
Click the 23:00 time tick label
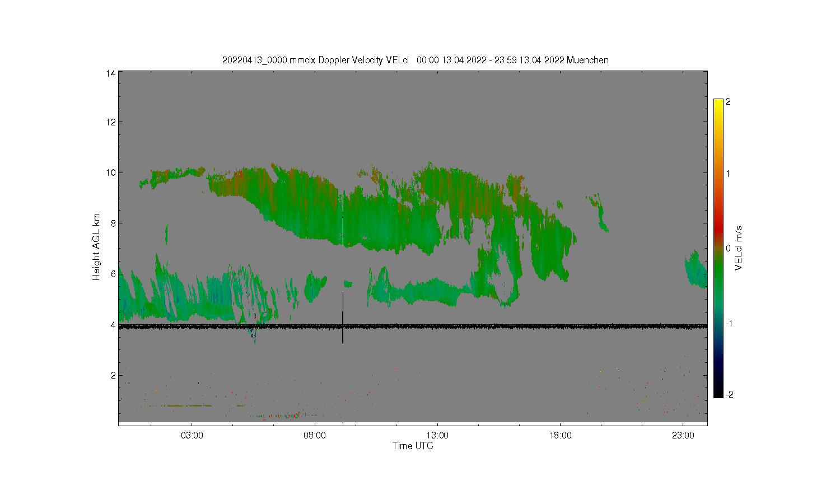tap(683, 435)
